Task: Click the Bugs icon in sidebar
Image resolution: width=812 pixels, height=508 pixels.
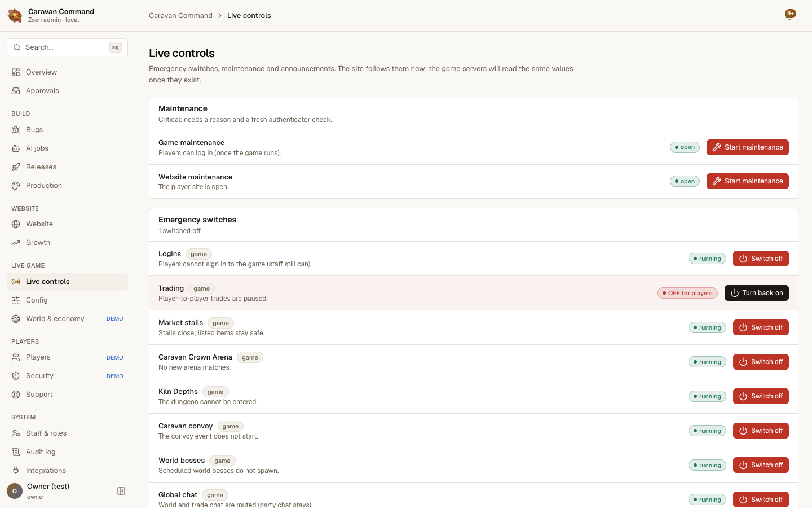Action: coord(16,130)
